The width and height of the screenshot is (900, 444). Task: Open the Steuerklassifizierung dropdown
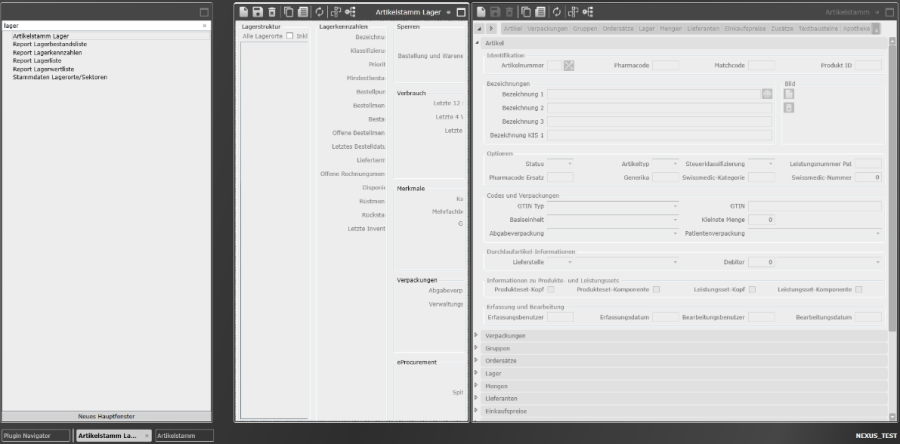pos(770,164)
